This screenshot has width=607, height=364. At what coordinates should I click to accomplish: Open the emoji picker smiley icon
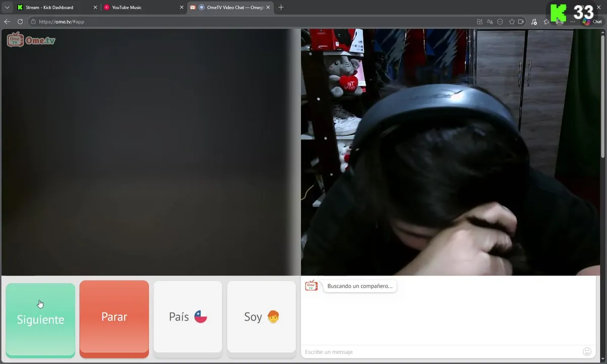(x=587, y=351)
